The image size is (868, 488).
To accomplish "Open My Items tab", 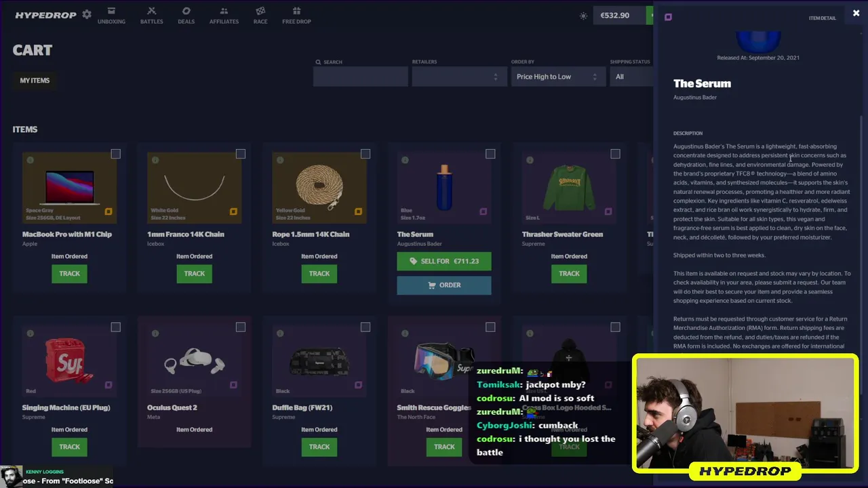I will [35, 80].
